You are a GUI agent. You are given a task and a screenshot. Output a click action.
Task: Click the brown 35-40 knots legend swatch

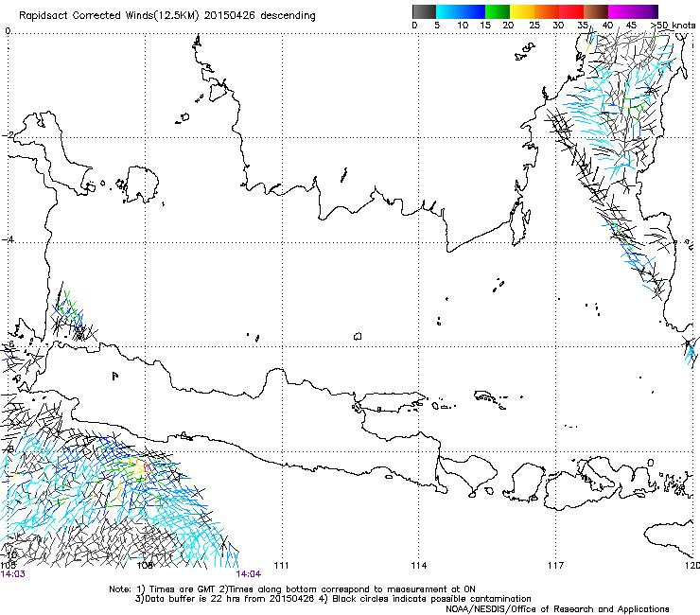click(x=596, y=11)
